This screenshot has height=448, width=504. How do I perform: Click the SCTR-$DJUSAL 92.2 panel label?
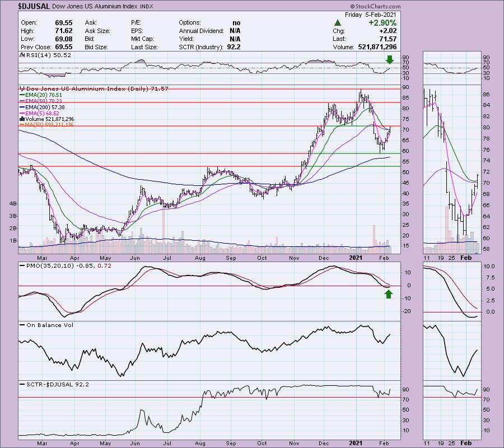point(58,384)
